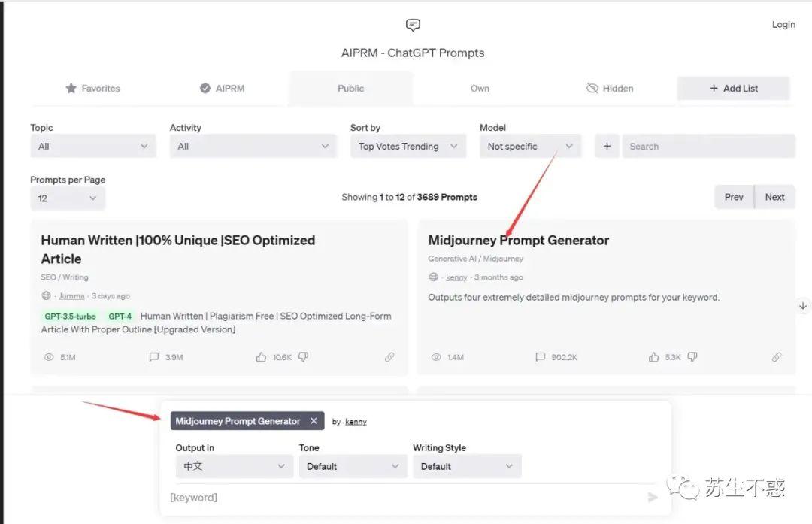Image resolution: width=812 pixels, height=524 pixels.
Task: Click globe icon next to Jumma
Action: tap(46, 295)
